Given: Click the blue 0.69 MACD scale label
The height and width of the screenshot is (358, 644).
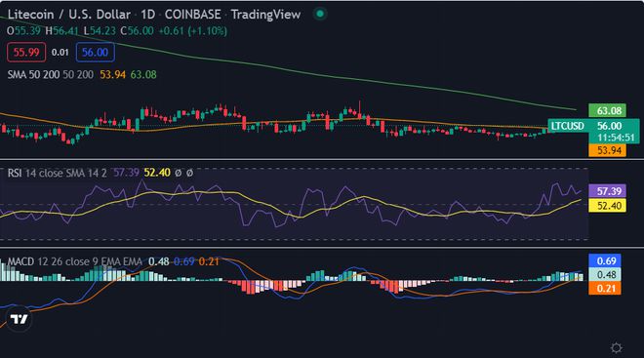Looking at the screenshot, I should (x=605, y=260).
